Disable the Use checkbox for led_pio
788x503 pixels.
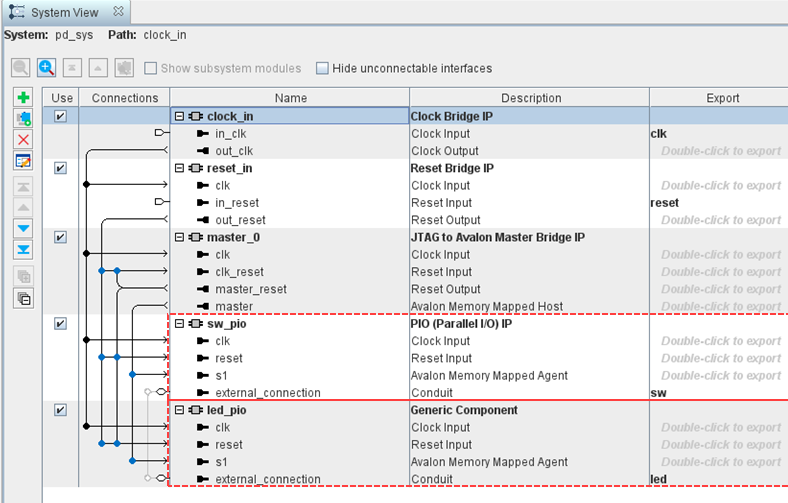coord(61,410)
